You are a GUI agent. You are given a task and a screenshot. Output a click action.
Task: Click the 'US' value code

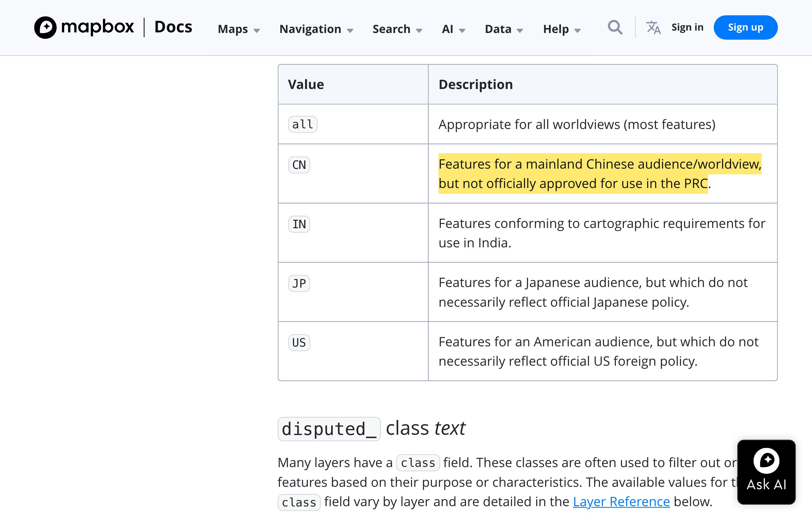299,342
